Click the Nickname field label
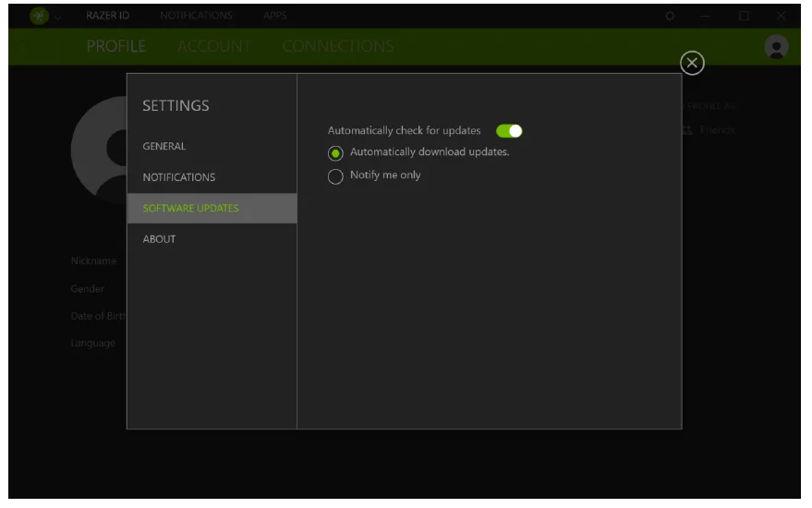This screenshot has height=508, width=812. point(93,261)
